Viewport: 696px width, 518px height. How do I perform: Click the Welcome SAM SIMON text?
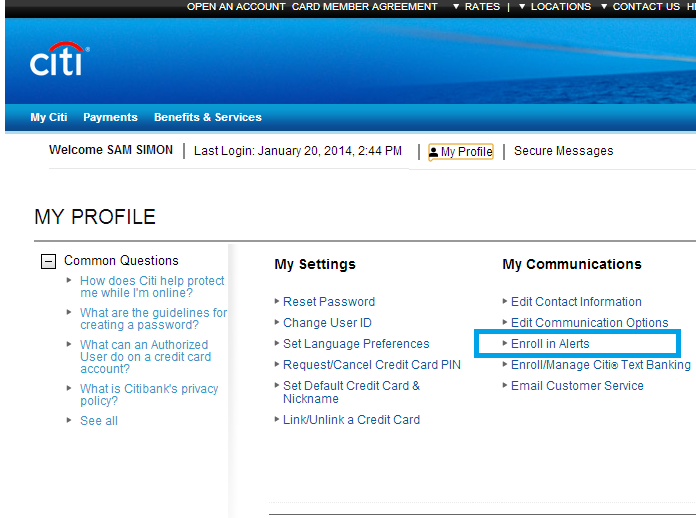(x=111, y=150)
